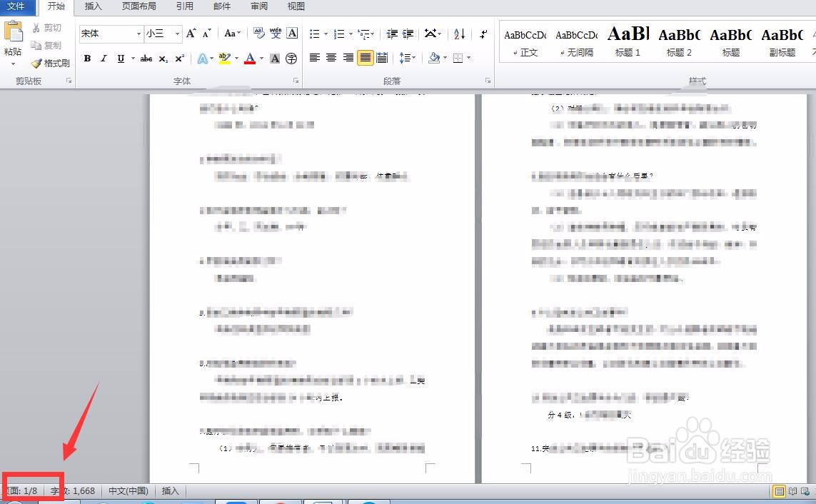Switch to the 页面布局 page layout tab
816x504 pixels.
point(139,6)
